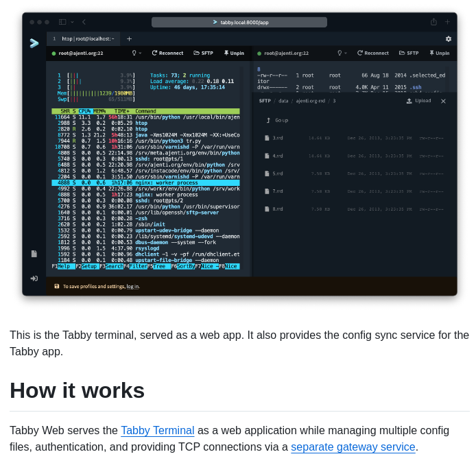Click the tabby.local:8000/app address bar
This screenshot has width=476, height=463.
click(239, 22)
